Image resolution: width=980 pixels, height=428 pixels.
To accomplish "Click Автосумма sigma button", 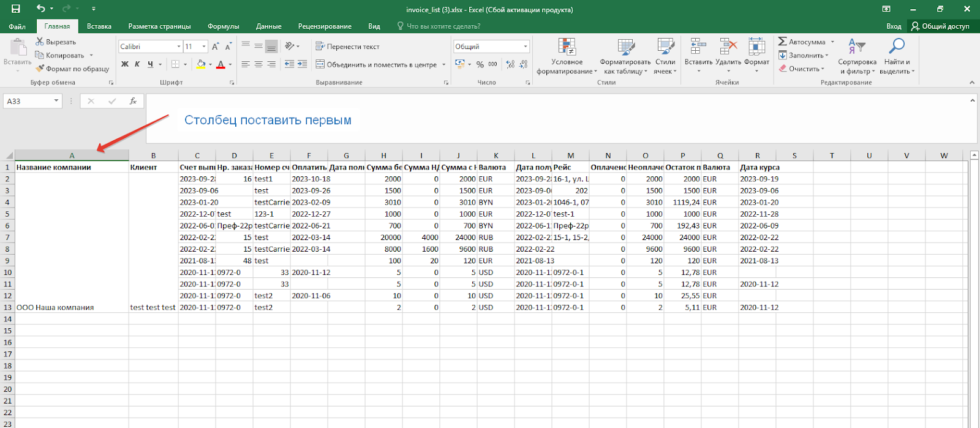I will pos(801,42).
